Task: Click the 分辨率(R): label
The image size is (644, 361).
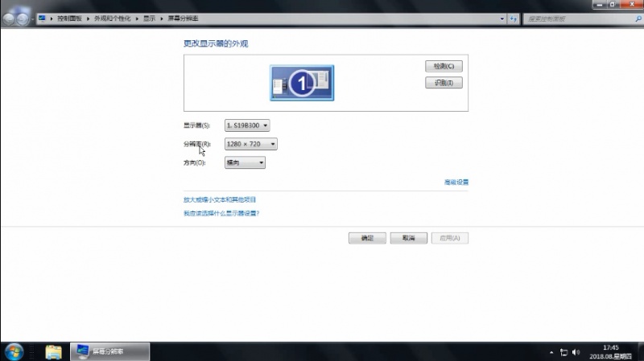Action: [197, 144]
